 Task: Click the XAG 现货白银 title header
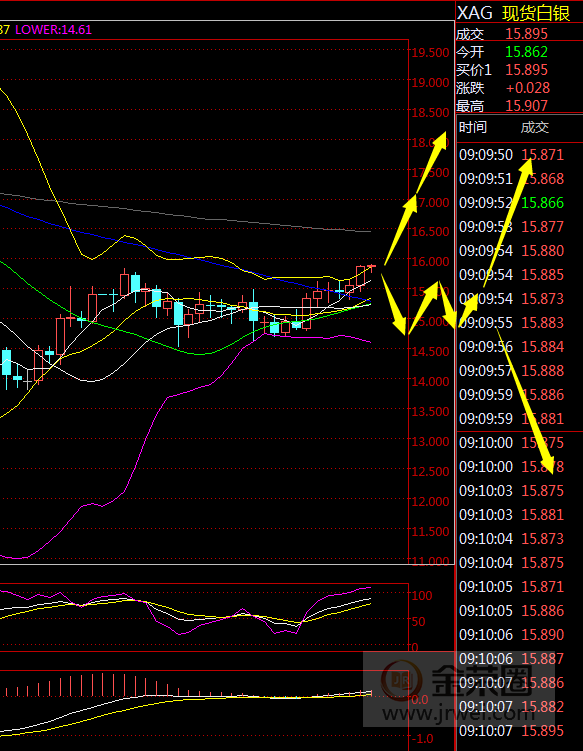(x=514, y=13)
